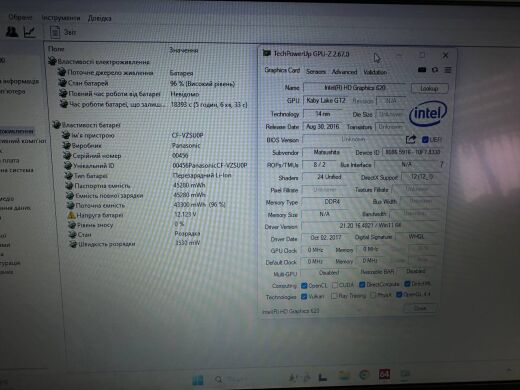Click the Bus Interface question mark
Image resolution: width=520 pixels, height=390 pixels.
pyautogui.click(x=441, y=164)
